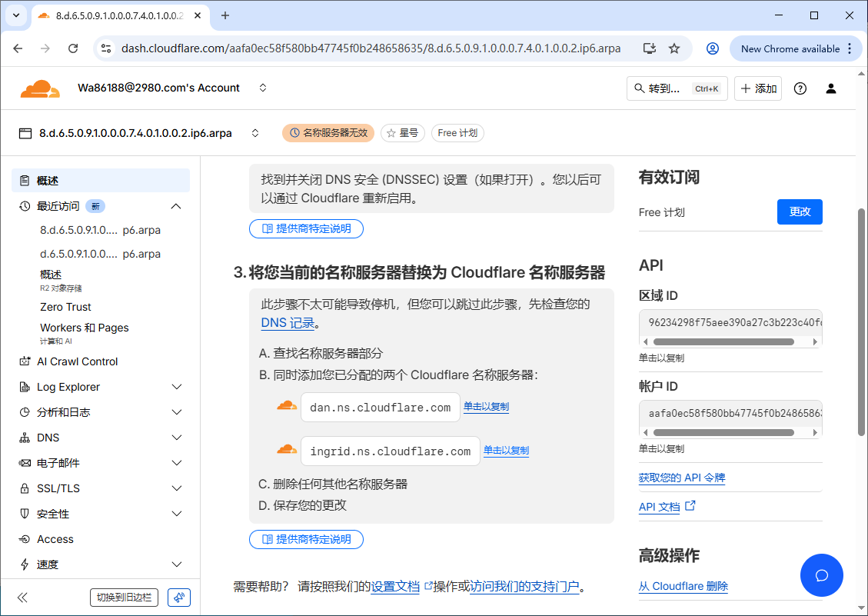Open 从 Cloudflare 删除 link
The height and width of the screenshot is (616, 868).
tap(683, 586)
